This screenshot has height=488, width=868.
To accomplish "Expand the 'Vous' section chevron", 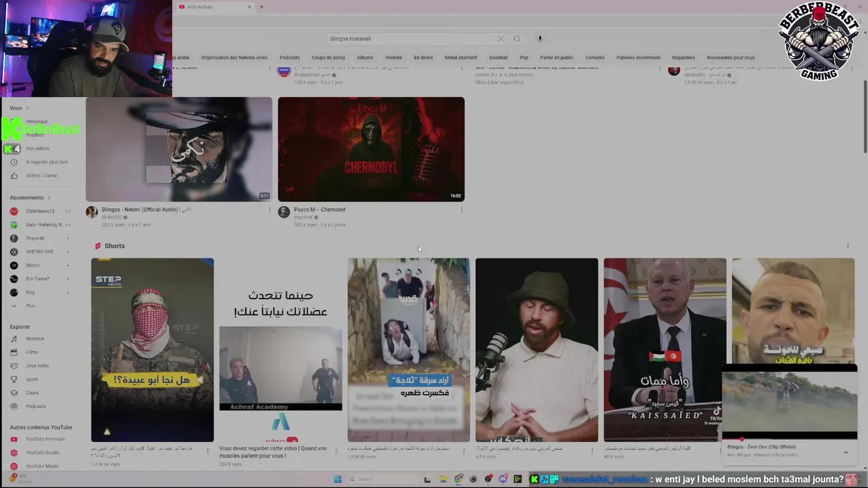I will pyautogui.click(x=27, y=108).
